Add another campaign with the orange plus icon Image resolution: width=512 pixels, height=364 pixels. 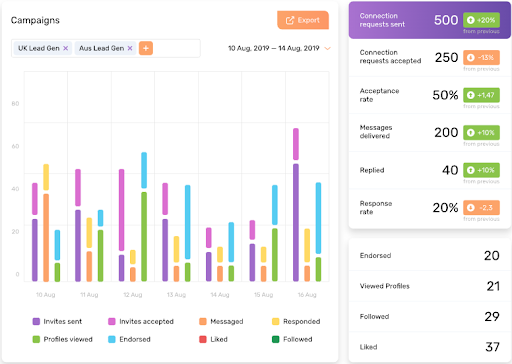(146, 48)
